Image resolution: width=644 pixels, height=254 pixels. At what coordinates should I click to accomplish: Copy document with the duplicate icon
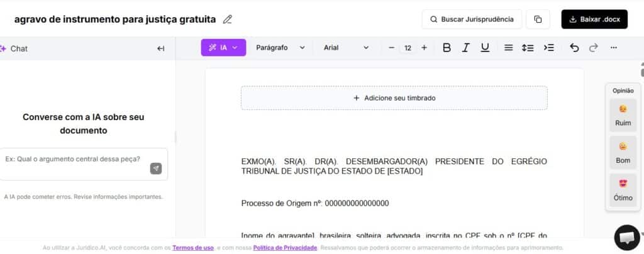(538, 19)
